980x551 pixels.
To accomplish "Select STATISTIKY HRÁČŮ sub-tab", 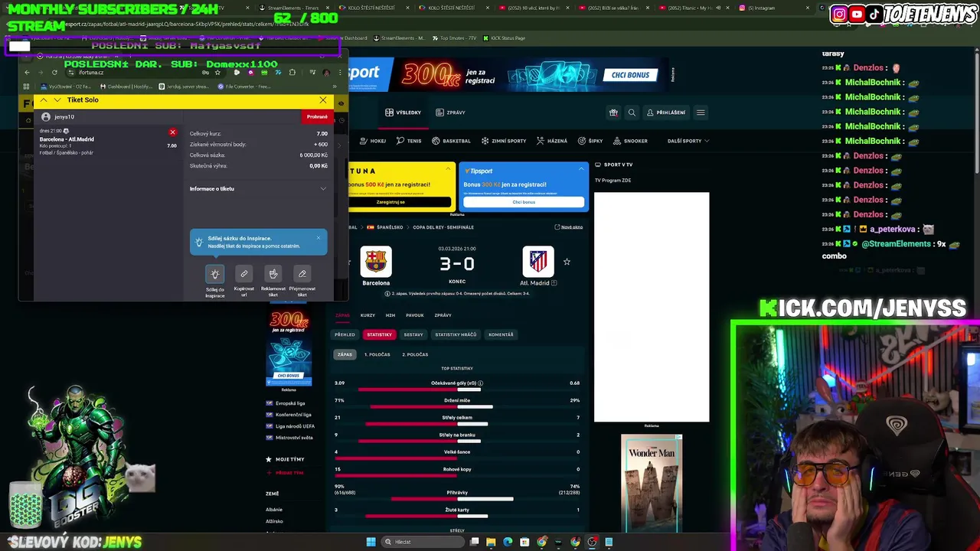I will coord(456,334).
